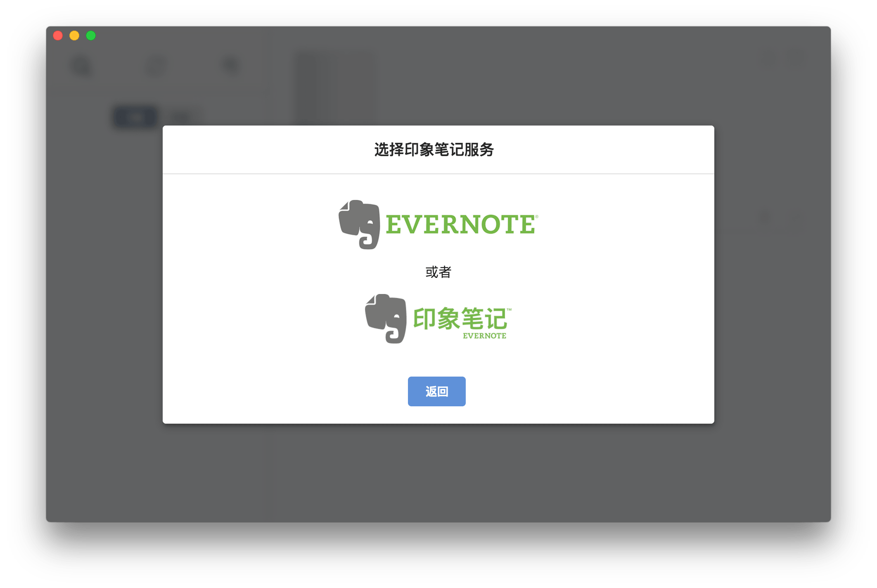Maximize the window with the green button
The height and width of the screenshot is (588, 877).
(x=91, y=36)
